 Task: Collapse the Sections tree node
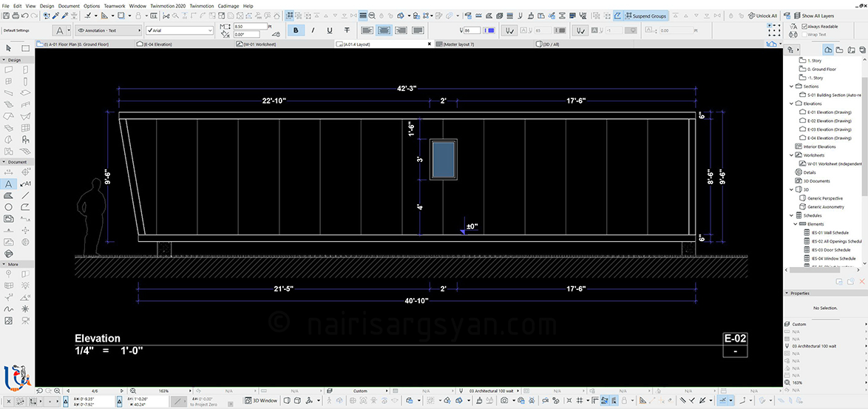[791, 87]
